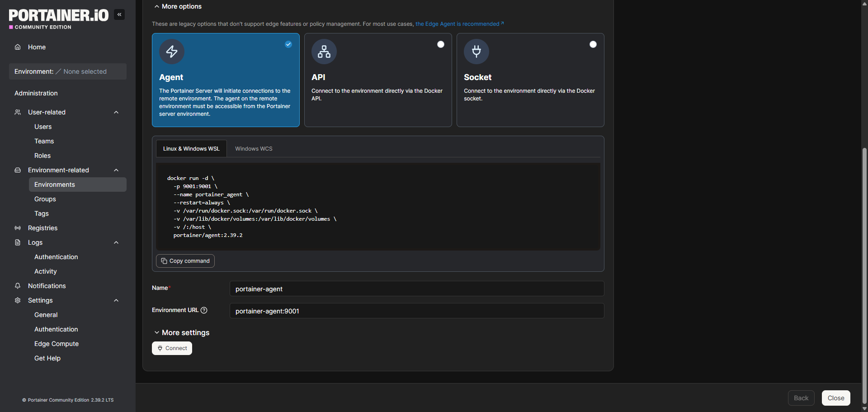
Task: Click the Portainer Community Edition 2.39.2 LTS text
Action: pyautogui.click(x=71, y=400)
